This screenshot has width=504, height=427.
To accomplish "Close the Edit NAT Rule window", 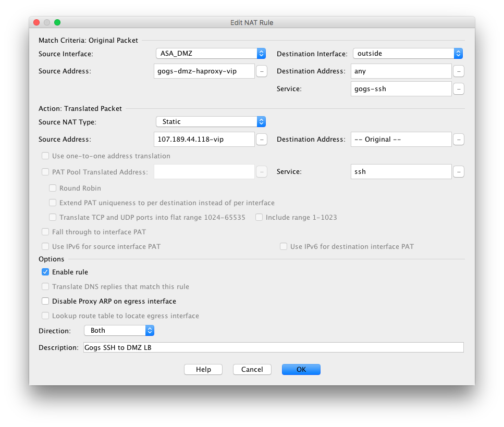I will [36, 22].
